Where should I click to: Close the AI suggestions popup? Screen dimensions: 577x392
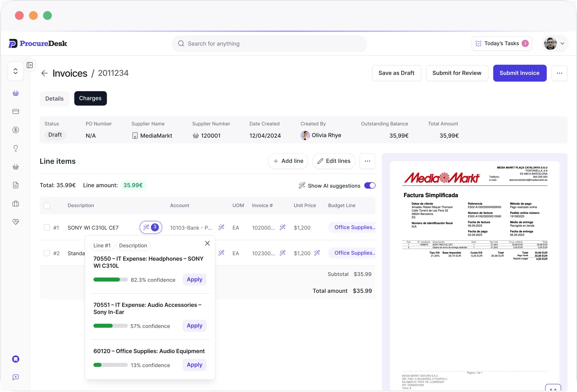pos(207,243)
